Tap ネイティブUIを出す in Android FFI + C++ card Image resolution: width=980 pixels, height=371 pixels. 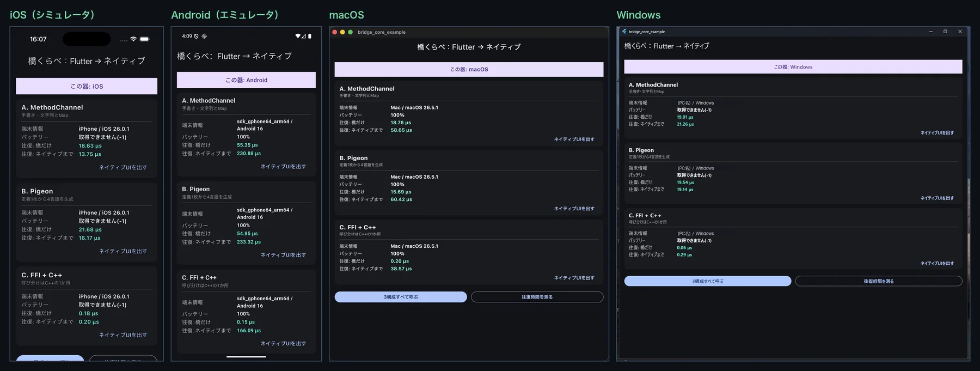(x=283, y=344)
